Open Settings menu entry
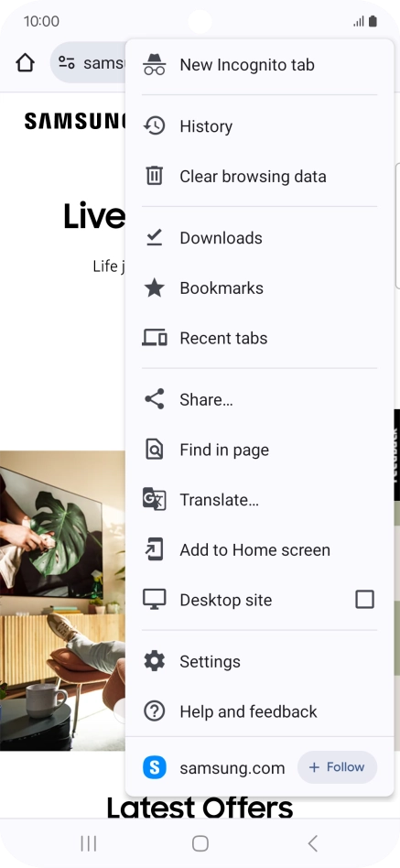The image size is (400, 868). [x=259, y=661]
